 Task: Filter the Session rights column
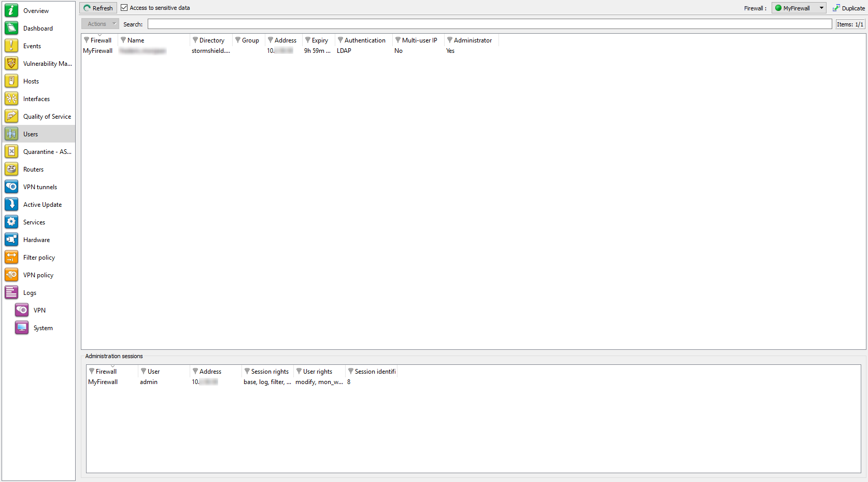(247, 371)
